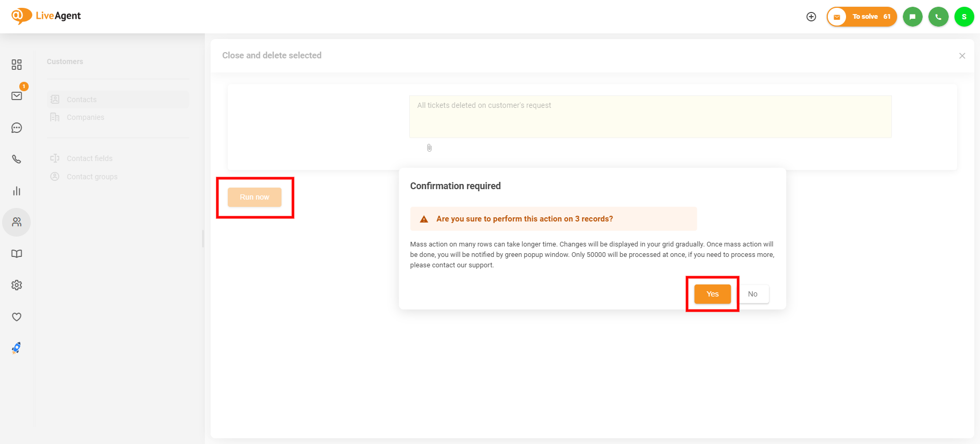Click the attachment paperclip icon
The image size is (980, 444).
pos(429,148)
